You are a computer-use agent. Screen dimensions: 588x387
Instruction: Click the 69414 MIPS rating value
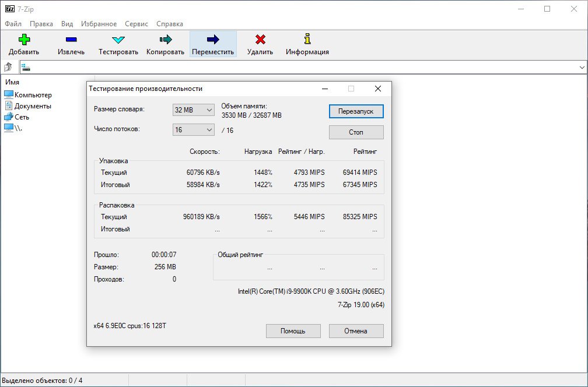(360, 173)
